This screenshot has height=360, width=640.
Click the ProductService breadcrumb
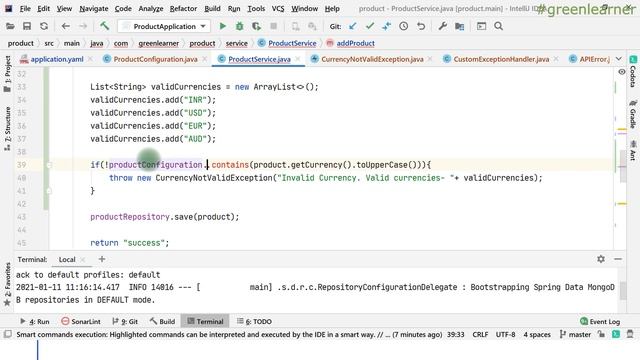point(287,43)
